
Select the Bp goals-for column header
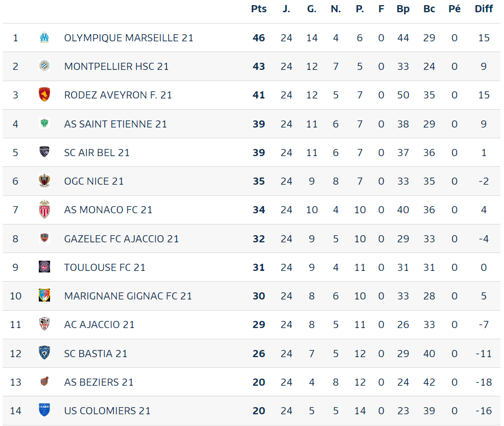(403, 9)
